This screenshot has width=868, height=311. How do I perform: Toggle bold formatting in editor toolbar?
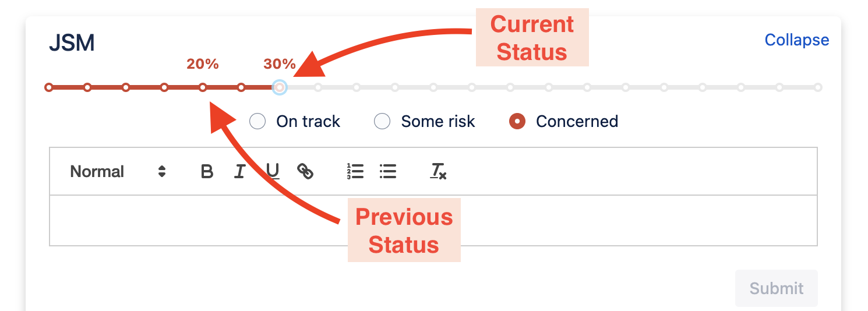(207, 172)
